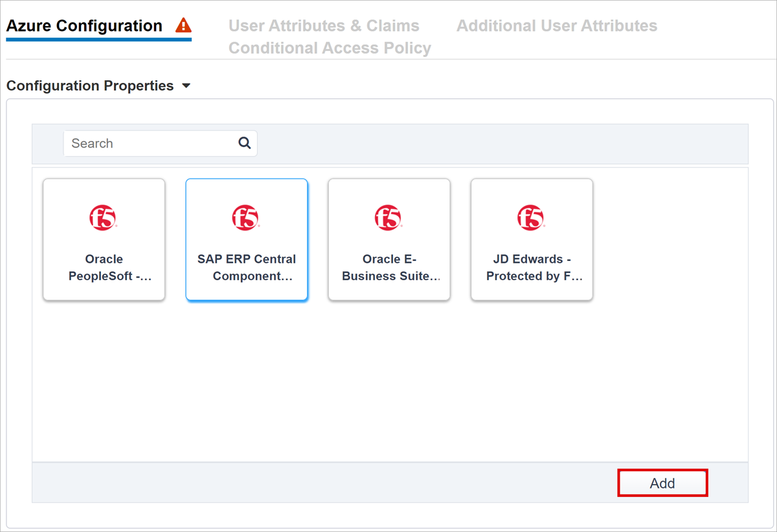Click the search magnifier icon
This screenshot has width=777, height=532.
(x=244, y=143)
